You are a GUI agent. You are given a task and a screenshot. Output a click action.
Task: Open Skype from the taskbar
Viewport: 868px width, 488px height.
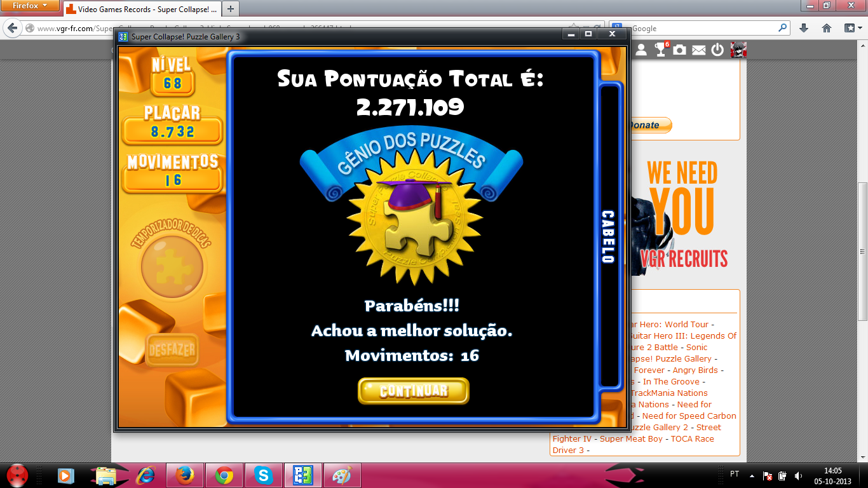click(x=263, y=475)
